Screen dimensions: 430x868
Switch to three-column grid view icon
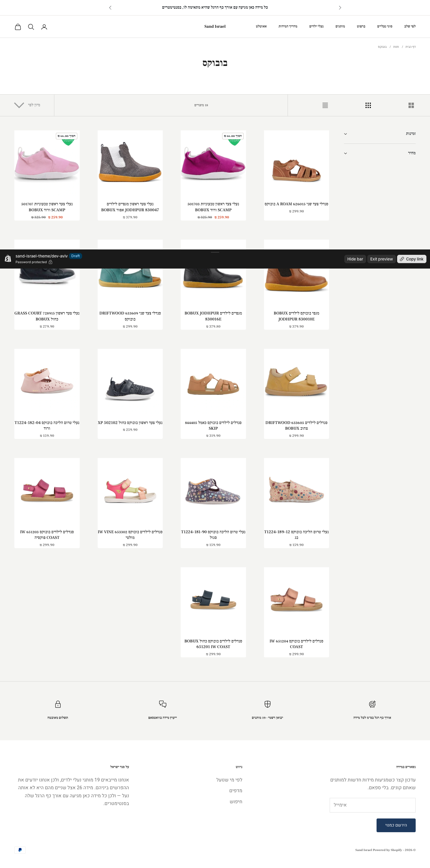(368, 105)
